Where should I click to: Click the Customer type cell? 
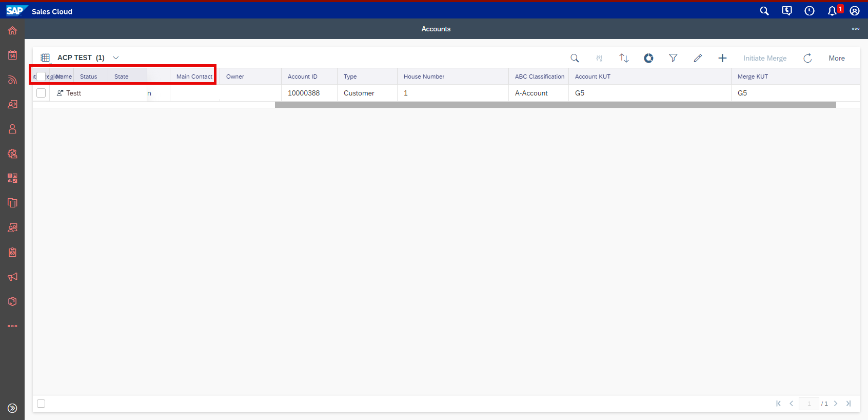click(x=359, y=93)
